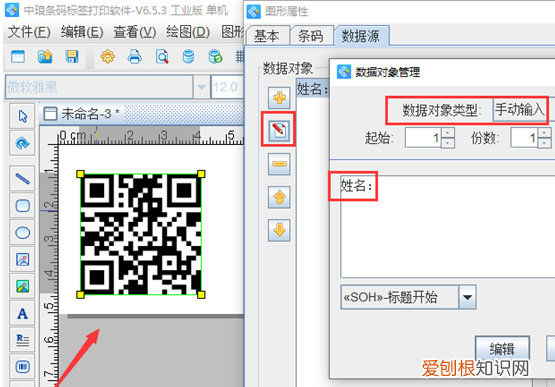
Task: Open file with the folder icon
Action: point(45,57)
